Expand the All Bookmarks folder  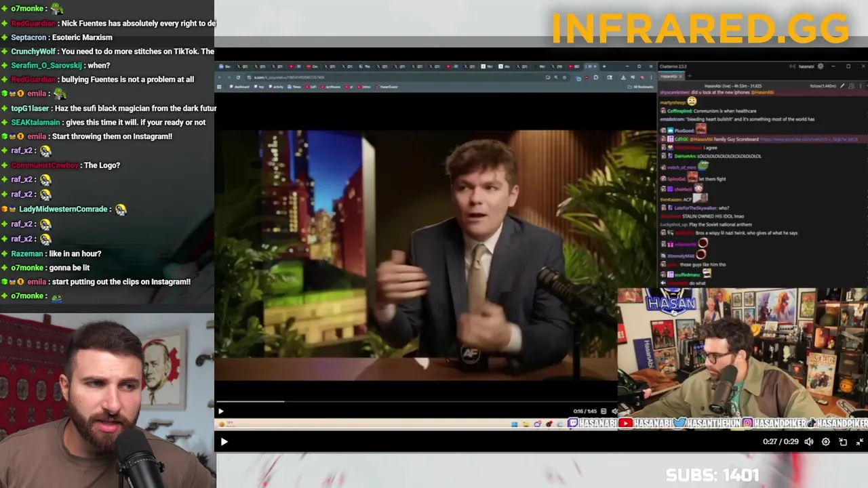pos(641,87)
